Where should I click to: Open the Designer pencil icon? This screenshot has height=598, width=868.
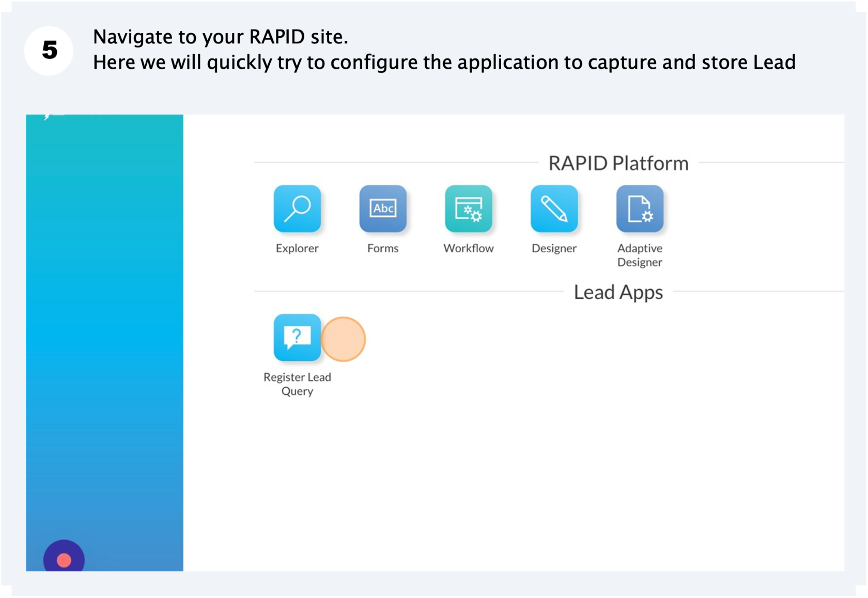point(554,208)
